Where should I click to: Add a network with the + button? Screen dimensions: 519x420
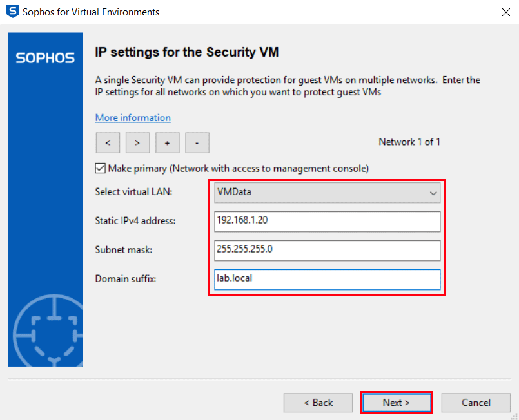(167, 143)
